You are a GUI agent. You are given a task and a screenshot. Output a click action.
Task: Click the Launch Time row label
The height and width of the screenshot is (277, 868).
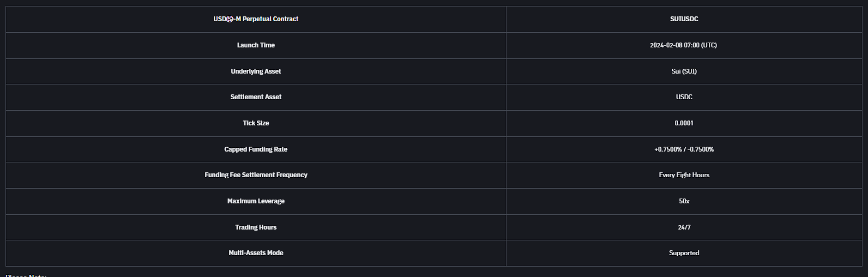[x=256, y=45]
